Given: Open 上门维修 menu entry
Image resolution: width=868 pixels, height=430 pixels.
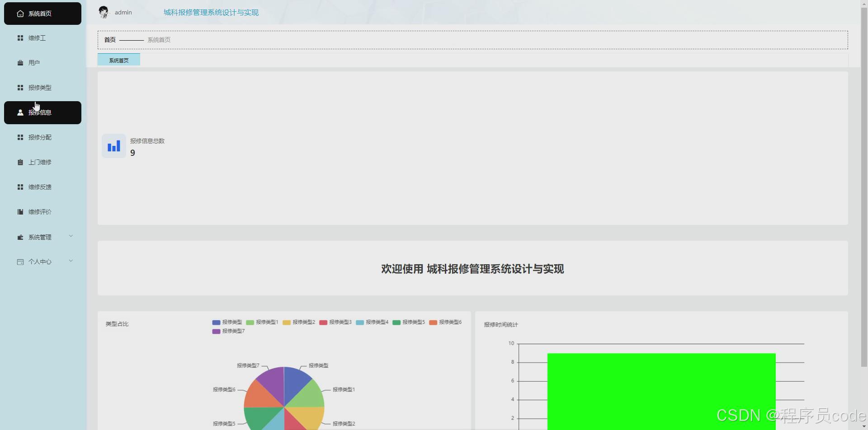Looking at the screenshot, I should (x=42, y=162).
